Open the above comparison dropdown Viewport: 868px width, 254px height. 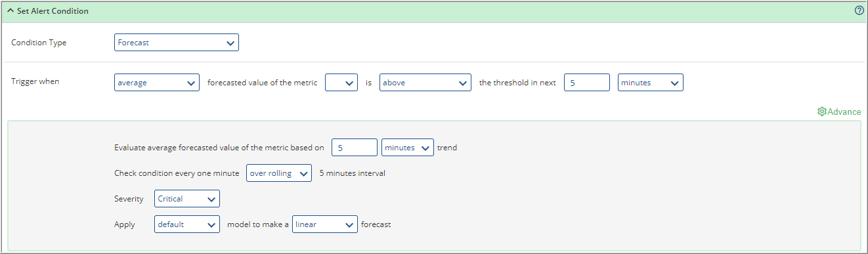coord(425,83)
